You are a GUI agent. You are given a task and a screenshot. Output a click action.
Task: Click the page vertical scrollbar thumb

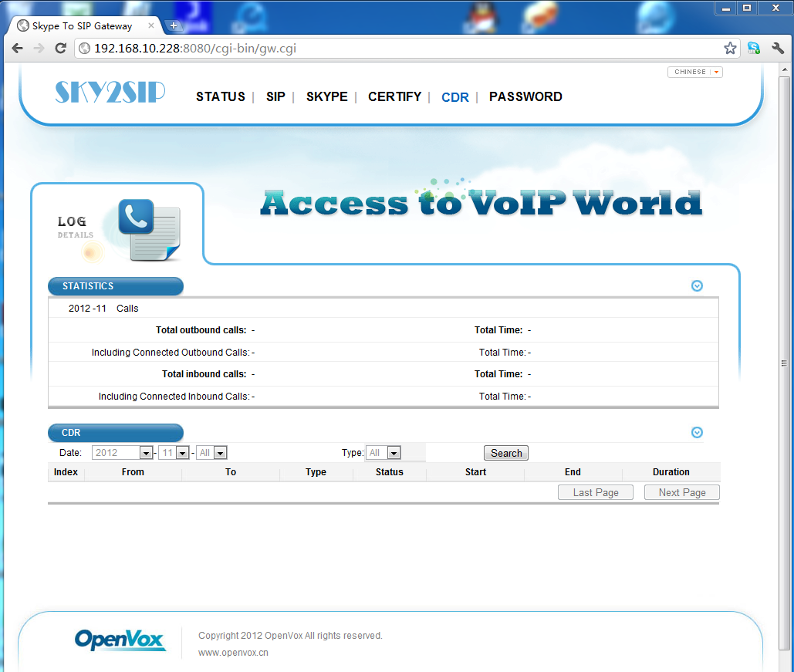tap(784, 363)
